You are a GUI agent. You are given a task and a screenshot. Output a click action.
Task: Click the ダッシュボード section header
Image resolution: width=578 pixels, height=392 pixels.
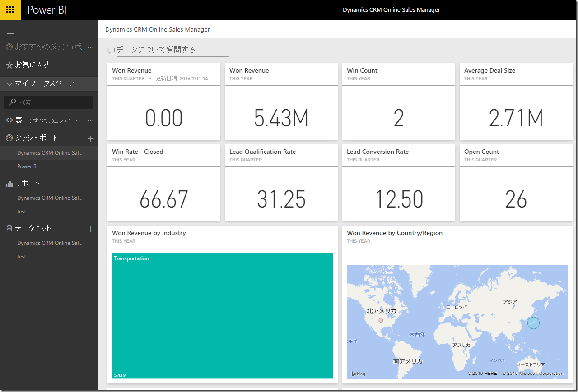(x=37, y=138)
